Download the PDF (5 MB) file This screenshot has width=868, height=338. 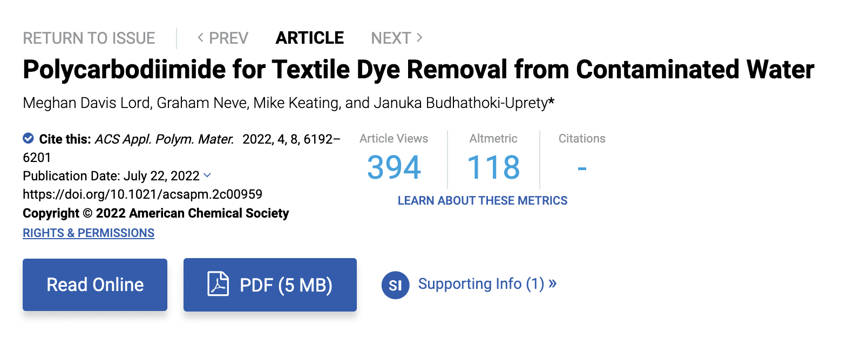point(270,285)
